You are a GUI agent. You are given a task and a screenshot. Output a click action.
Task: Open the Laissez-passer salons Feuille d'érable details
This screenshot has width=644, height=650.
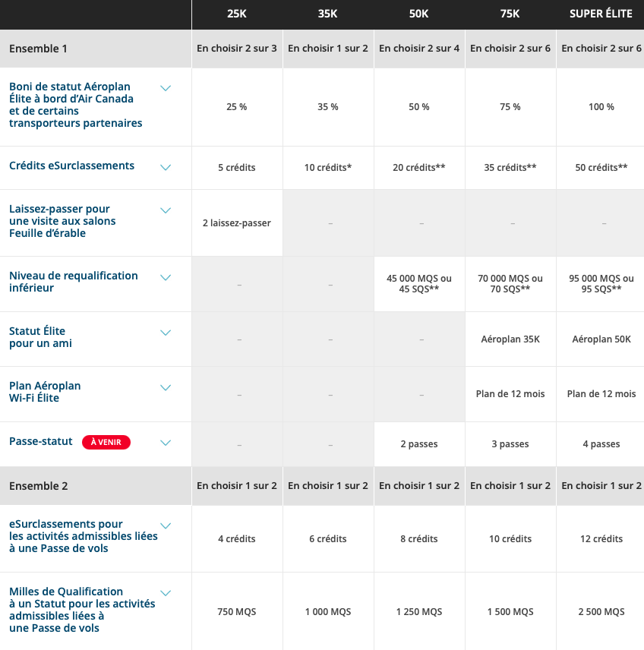166,210
